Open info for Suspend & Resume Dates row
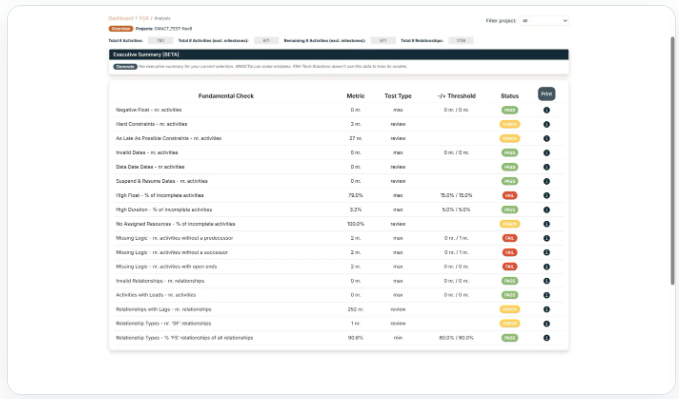Image resolution: width=679 pixels, height=399 pixels. pyautogui.click(x=546, y=182)
